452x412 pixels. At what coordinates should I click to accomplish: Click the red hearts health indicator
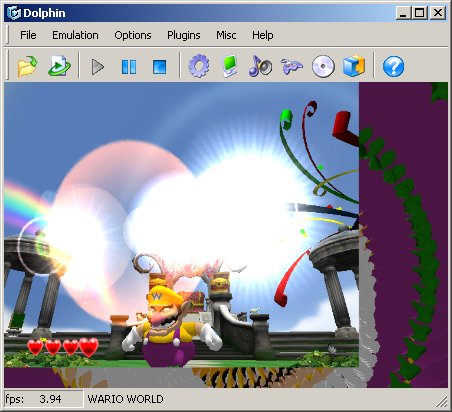63,347
